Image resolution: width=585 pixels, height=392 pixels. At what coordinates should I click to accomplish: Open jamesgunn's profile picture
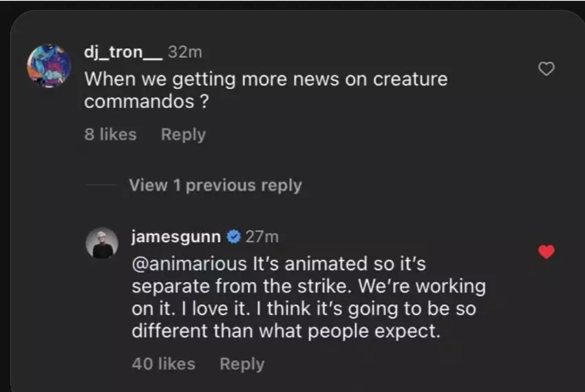click(102, 243)
